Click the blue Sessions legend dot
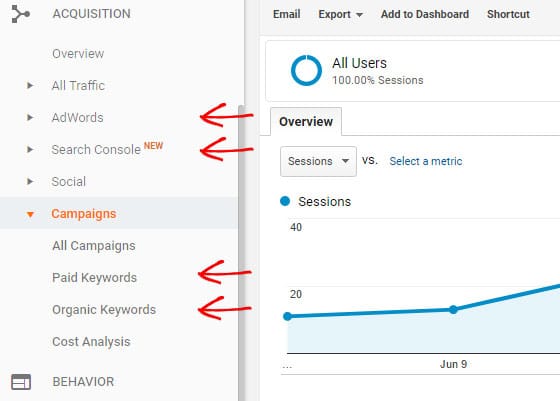Image resolution: width=560 pixels, height=401 pixels. pyautogui.click(x=285, y=201)
